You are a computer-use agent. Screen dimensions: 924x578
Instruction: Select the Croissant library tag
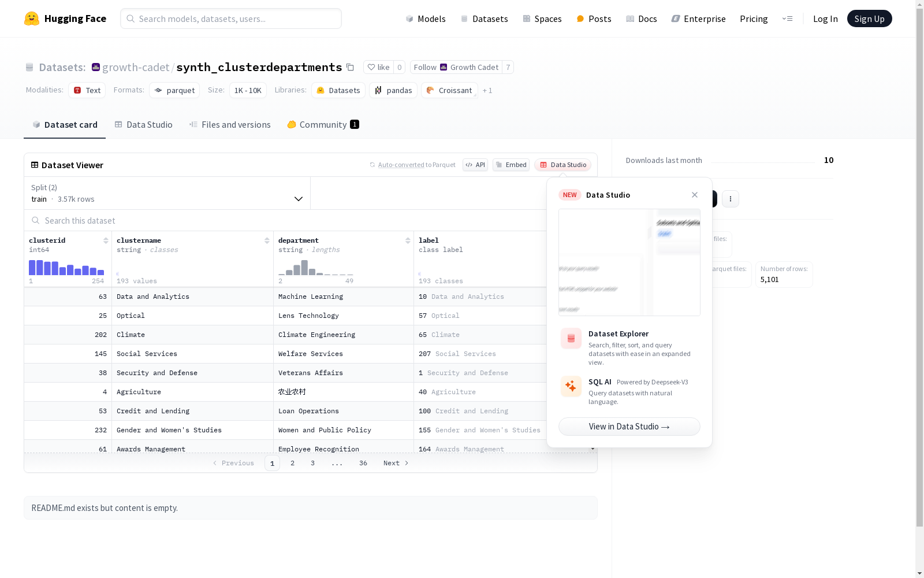coord(450,90)
